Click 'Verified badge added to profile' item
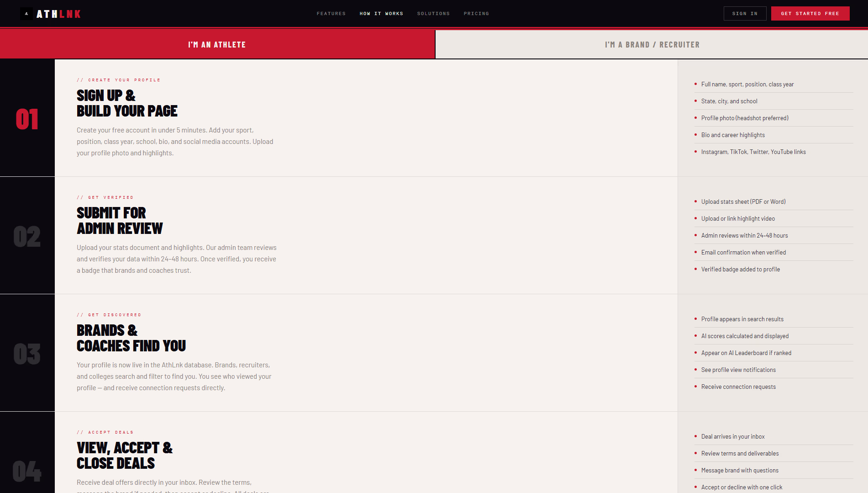This screenshot has height=493, width=868. [x=741, y=270]
